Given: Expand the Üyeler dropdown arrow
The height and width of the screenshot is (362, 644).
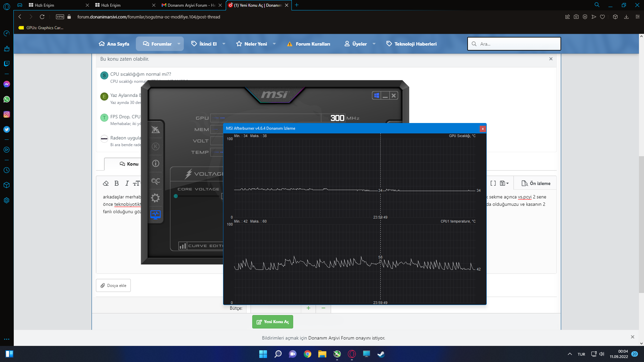Looking at the screenshot, I should click(x=374, y=44).
